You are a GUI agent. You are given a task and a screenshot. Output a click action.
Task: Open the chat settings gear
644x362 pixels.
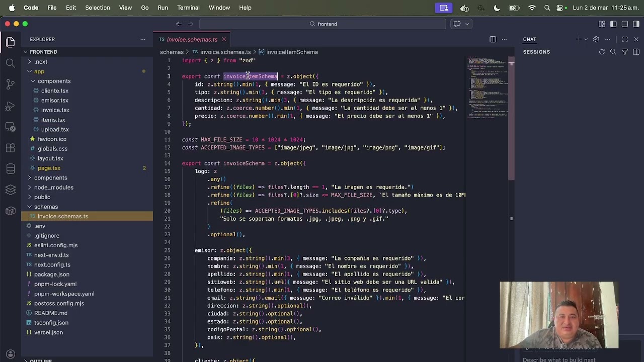596,39
